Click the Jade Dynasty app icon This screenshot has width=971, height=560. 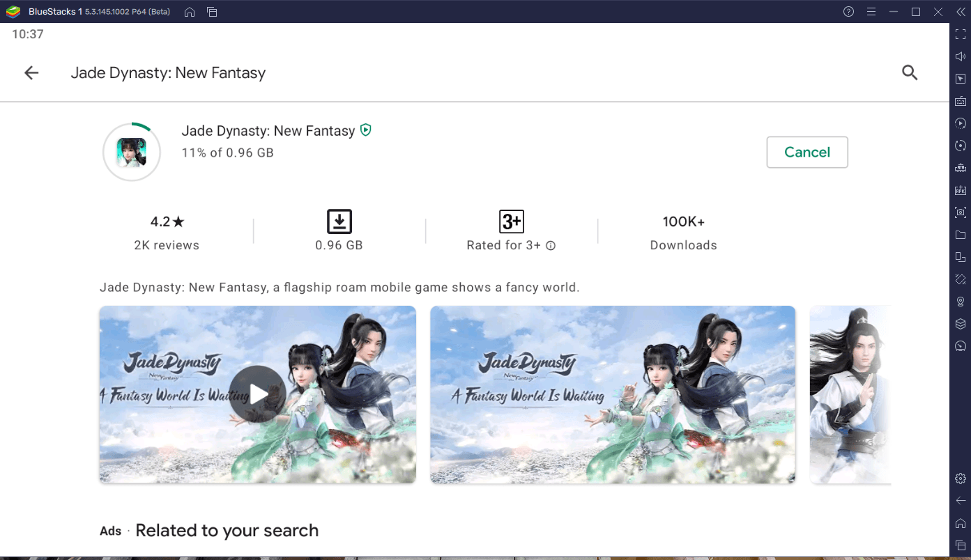[x=132, y=152]
